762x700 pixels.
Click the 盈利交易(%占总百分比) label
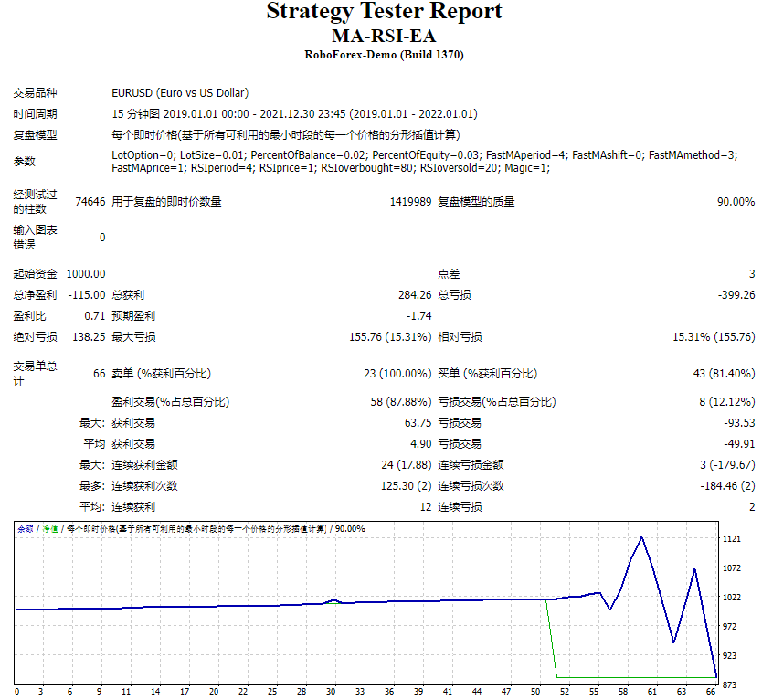coord(171,401)
